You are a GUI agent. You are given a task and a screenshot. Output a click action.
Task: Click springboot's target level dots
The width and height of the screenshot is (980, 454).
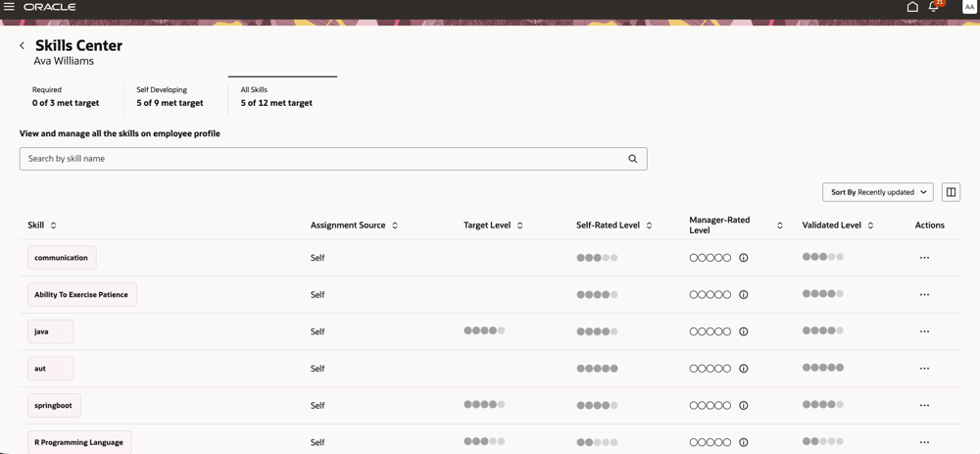tap(484, 404)
